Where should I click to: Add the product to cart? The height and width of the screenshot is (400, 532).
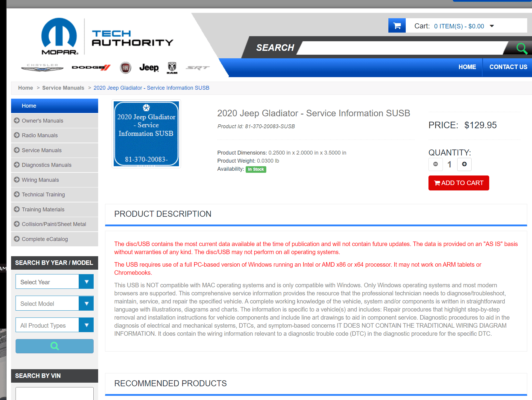459,183
